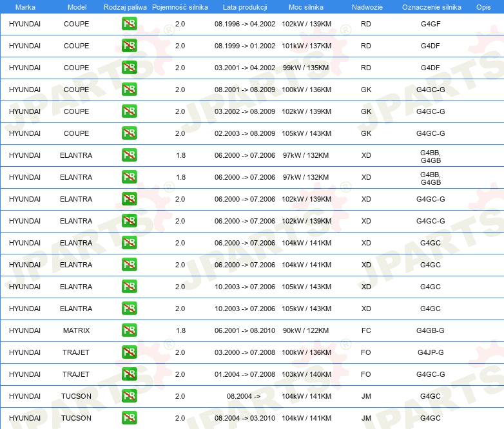The height and width of the screenshot is (429, 504).
Task: Click the 'Pojemność silnika' column header
Action: click(180, 7)
